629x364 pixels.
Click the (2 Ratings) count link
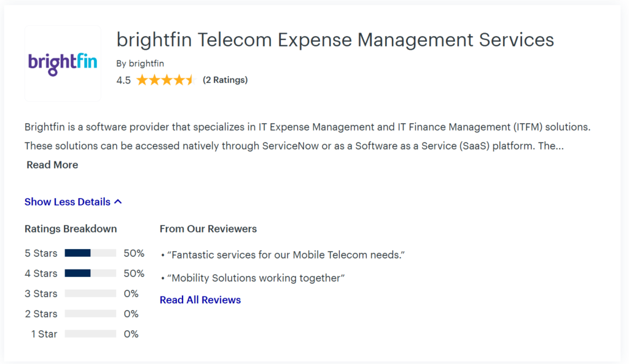click(x=225, y=80)
